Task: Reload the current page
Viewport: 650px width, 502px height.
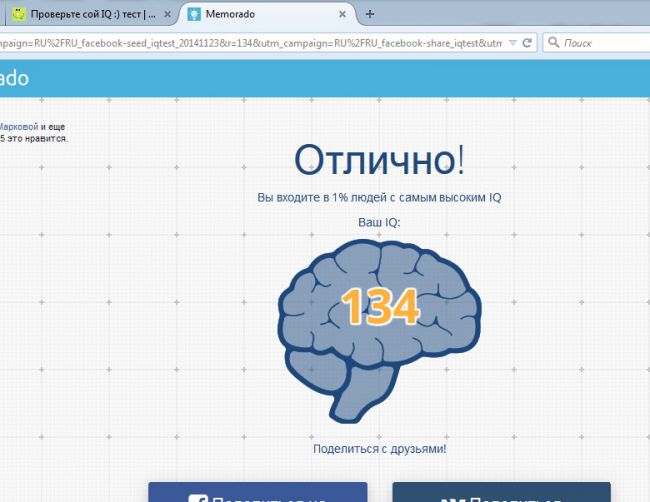Action: (529, 44)
